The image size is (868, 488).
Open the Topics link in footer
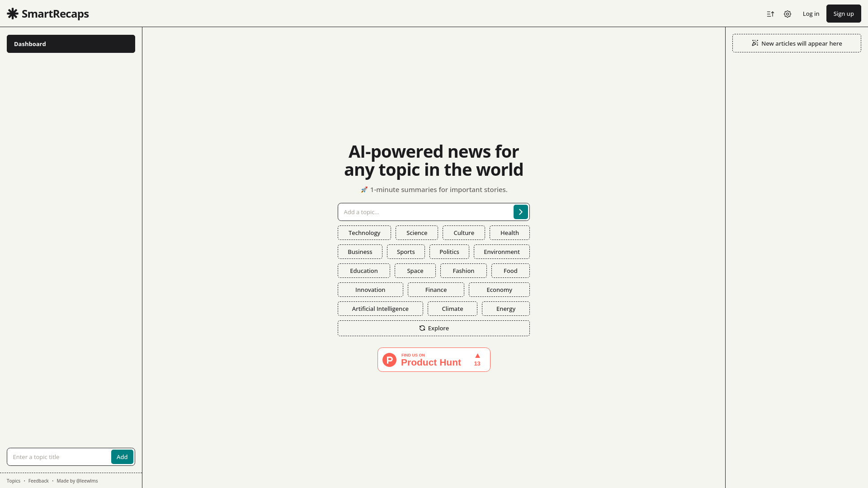click(x=13, y=481)
